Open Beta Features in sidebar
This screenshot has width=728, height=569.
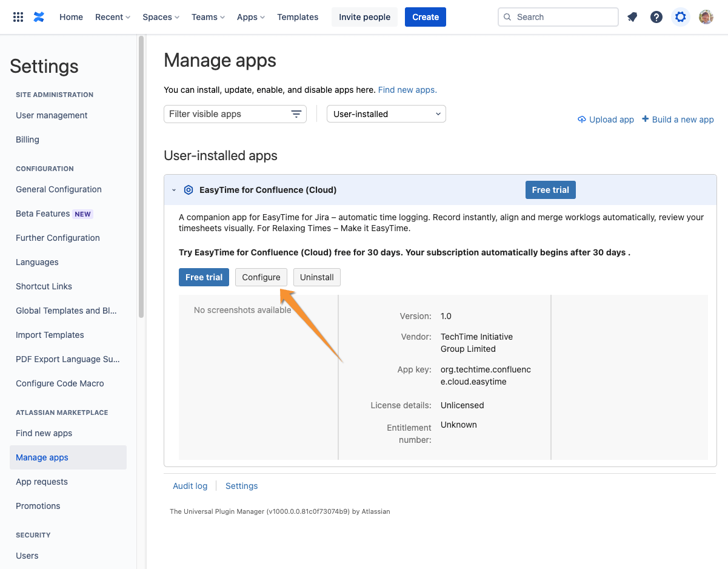[54, 214]
